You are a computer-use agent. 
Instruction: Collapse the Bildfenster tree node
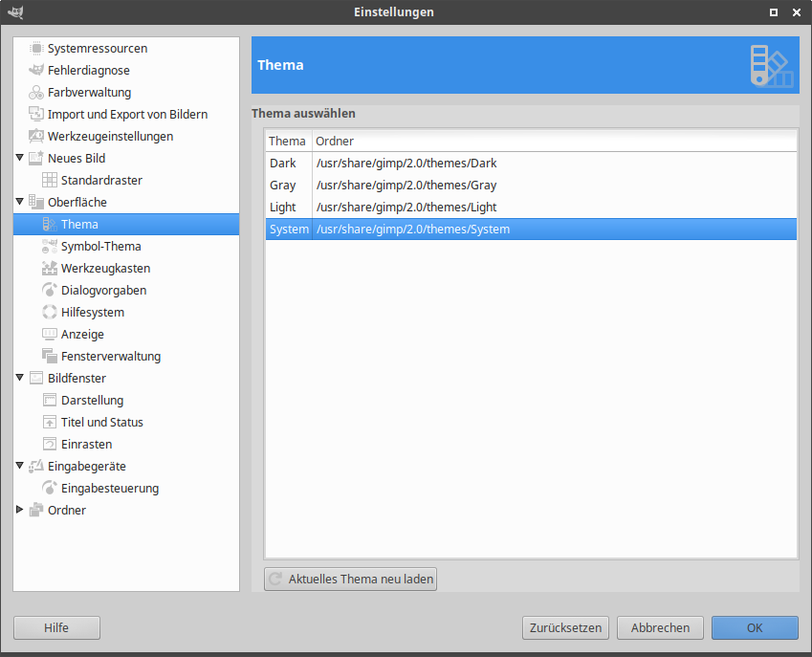coord(20,378)
